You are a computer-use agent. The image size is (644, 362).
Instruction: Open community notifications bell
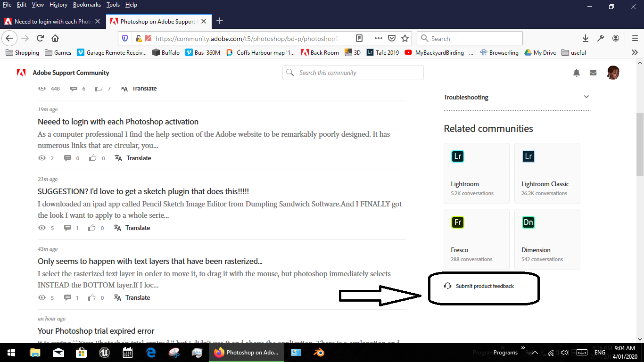coord(576,73)
